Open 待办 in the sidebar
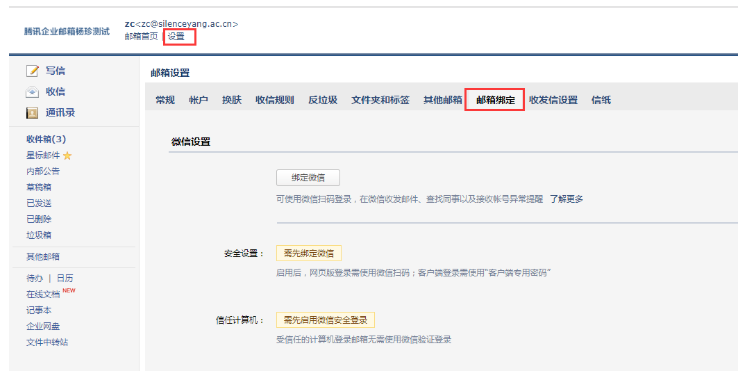Screen dimensions: 745x376 point(35,278)
